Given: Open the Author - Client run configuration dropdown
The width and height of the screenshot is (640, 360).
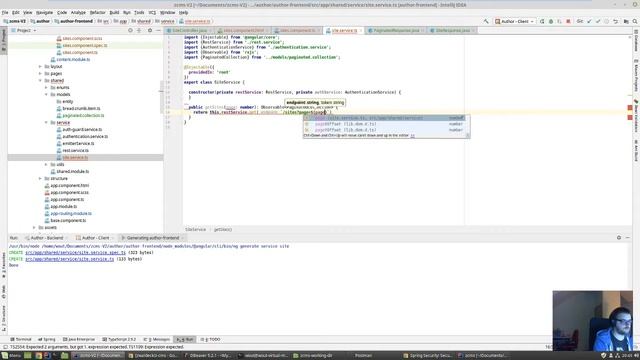Looking at the screenshot, I should point(514,21).
